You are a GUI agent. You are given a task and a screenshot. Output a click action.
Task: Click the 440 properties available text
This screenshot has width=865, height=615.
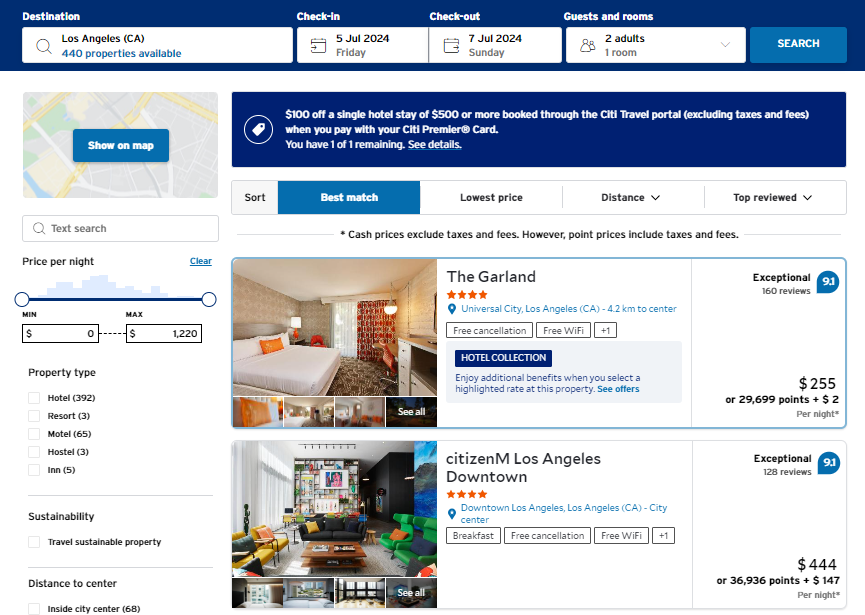121,54
